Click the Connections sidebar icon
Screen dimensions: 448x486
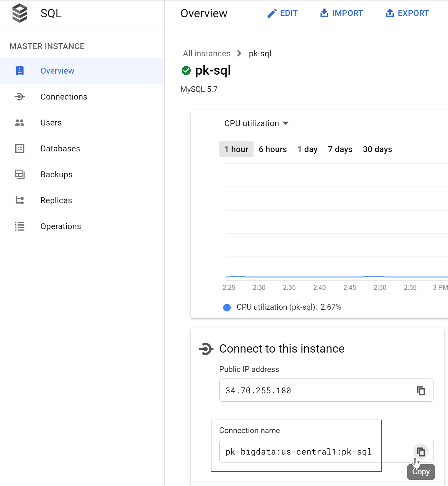pyautogui.click(x=20, y=97)
